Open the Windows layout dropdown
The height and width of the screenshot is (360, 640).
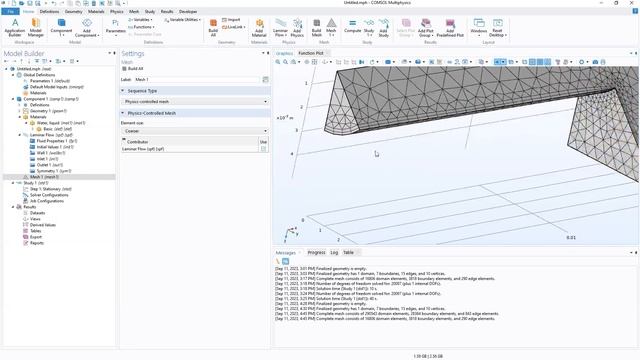tap(479, 27)
